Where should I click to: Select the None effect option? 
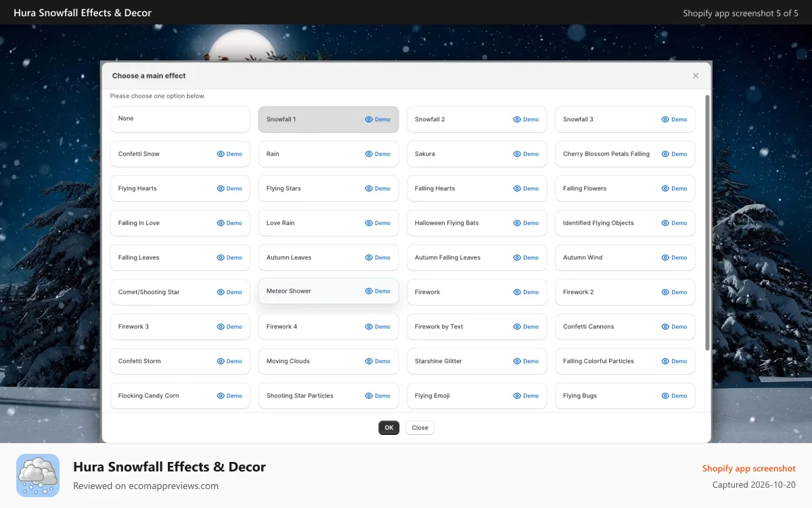pyautogui.click(x=180, y=119)
